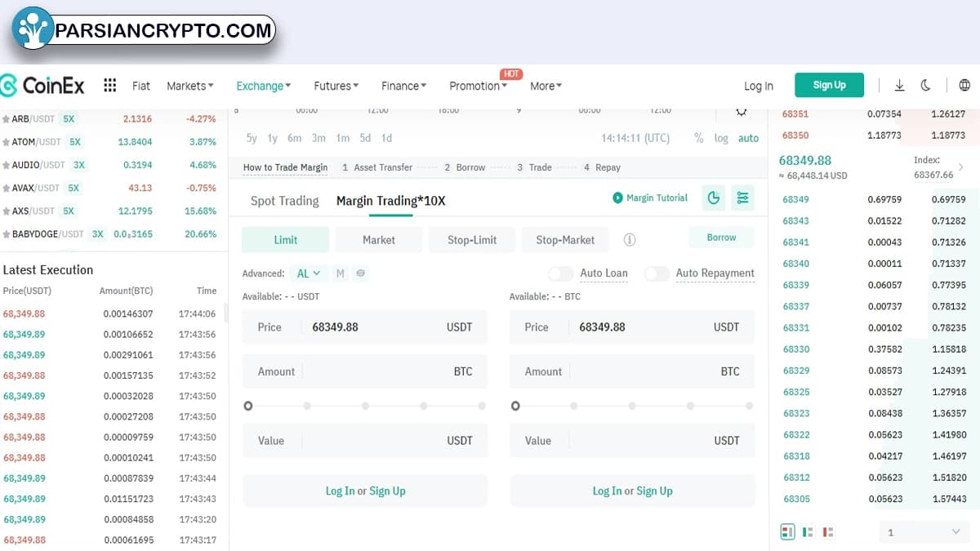Click the order type info icon
Image resolution: width=980 pixels, height=551 pixels.
[x=630, y=240]
